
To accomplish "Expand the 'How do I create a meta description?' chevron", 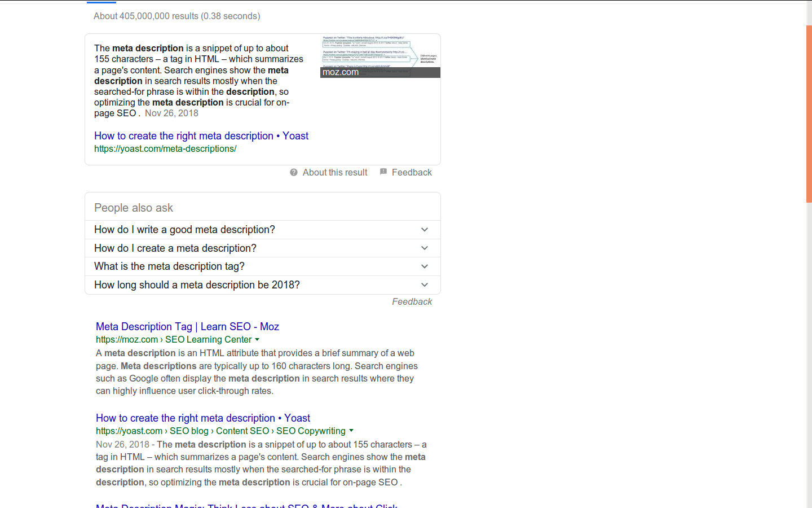I will point(425,248).
